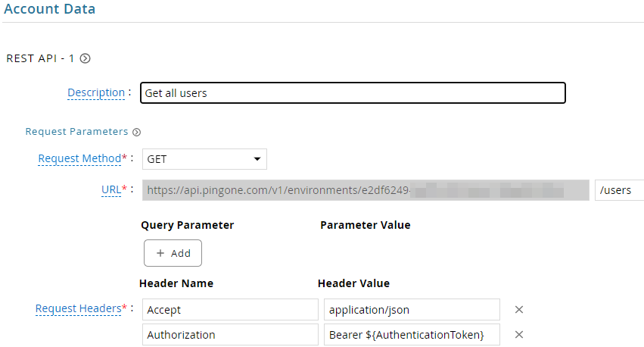Click the Request Headers help label
644x347 pixels.
79,308
